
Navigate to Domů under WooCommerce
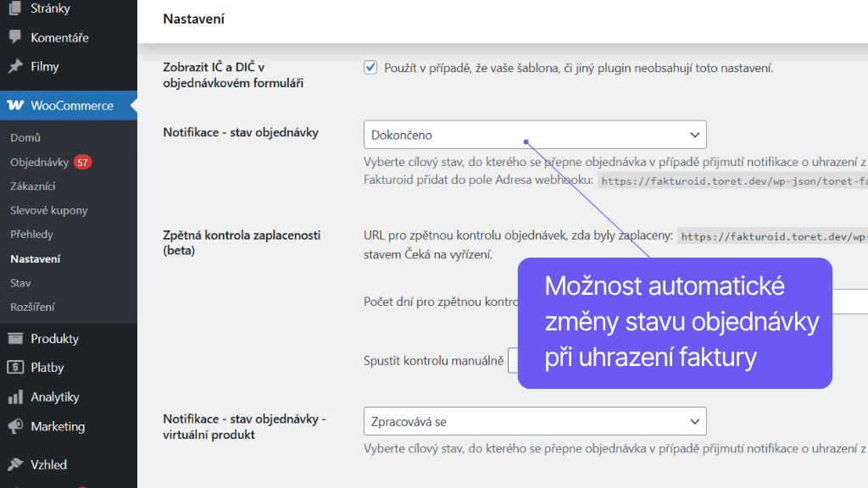[x=25, y=137]
